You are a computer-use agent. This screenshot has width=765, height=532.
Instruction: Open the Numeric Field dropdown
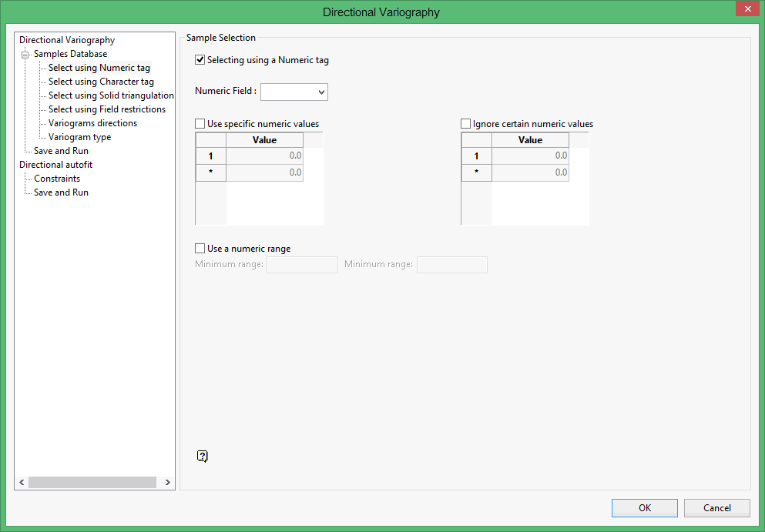294,92
